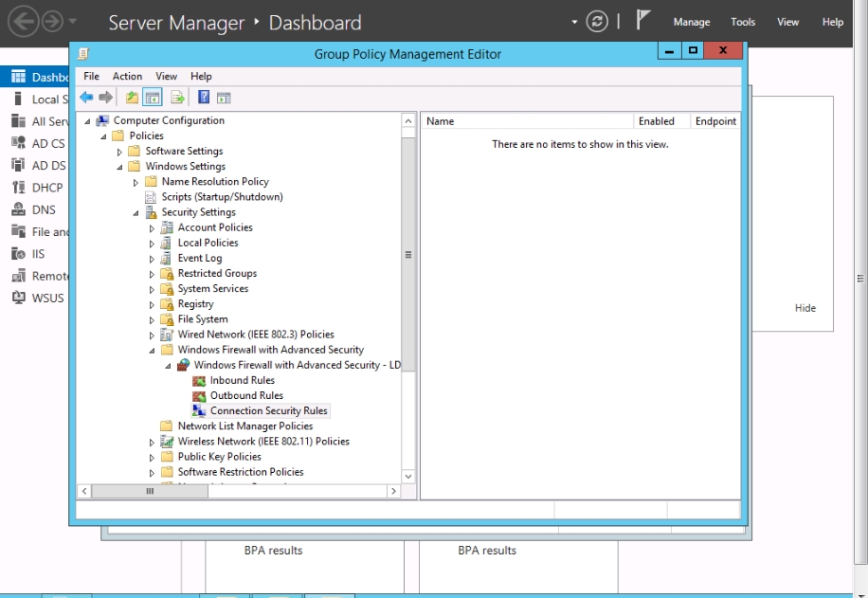Expand the Software Settings node
This screenshot has width=868, height=598.
(x=119, y=152)
